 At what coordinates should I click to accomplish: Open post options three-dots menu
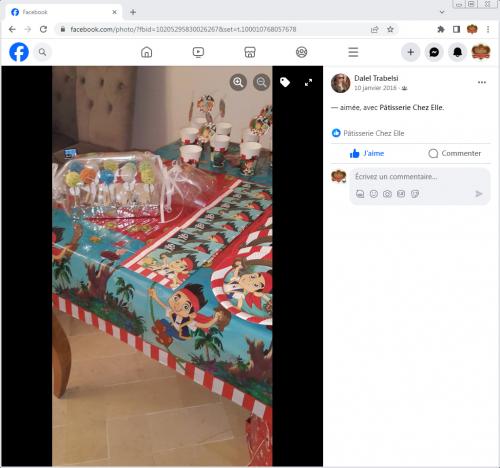(482, 82)
